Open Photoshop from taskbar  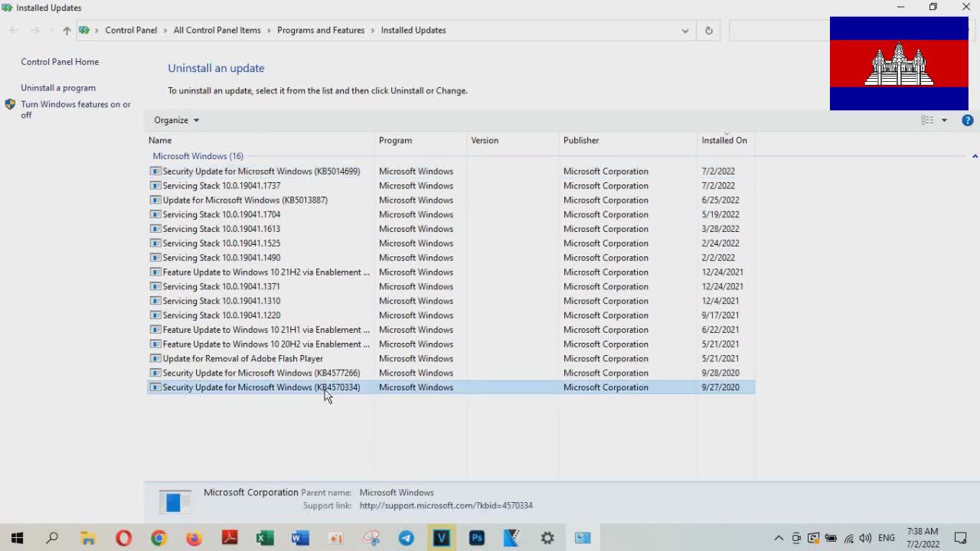click(477, 538)
